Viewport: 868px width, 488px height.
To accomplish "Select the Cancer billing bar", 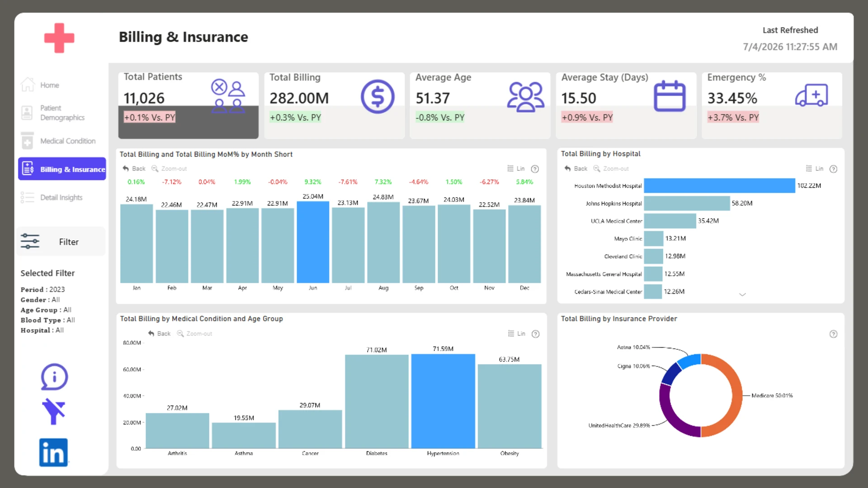I will point(310,429).
